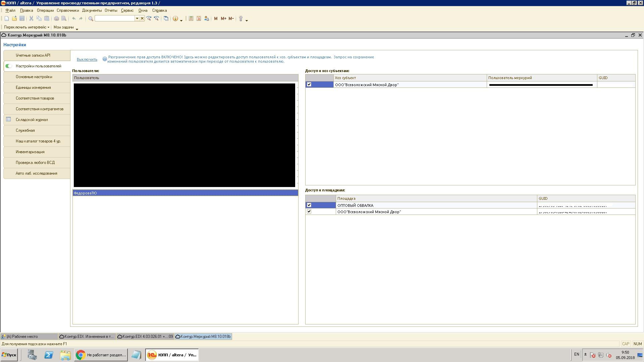Select user row ФедороваТЮ
Screen dimensions: 644x362
coord(185,193)
